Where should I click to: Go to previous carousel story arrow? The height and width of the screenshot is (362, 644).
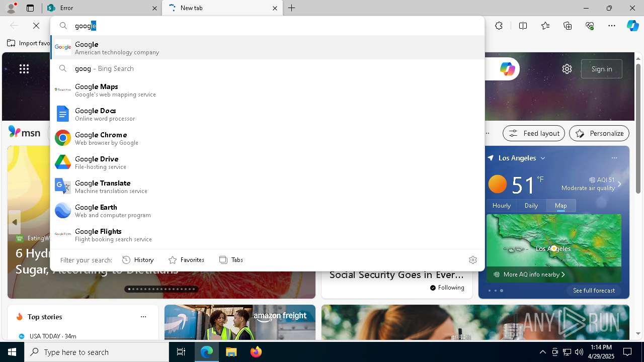[14, 222]
